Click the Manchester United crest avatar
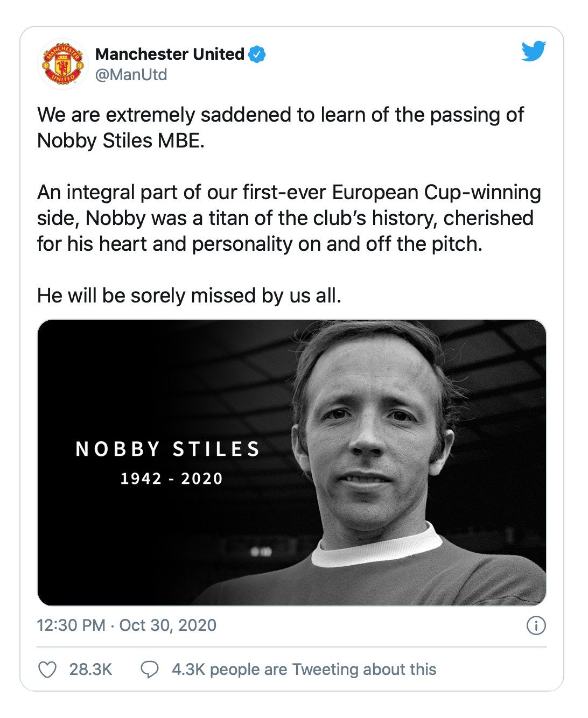 click(63, 64)
